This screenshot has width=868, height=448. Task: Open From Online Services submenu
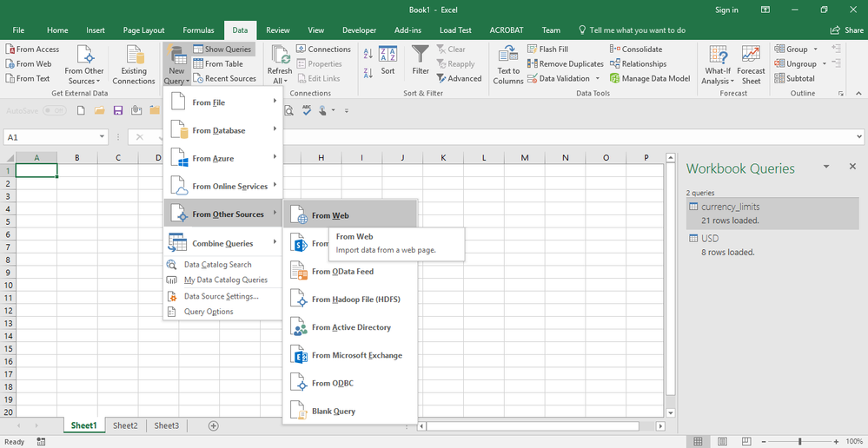point(223,187)
